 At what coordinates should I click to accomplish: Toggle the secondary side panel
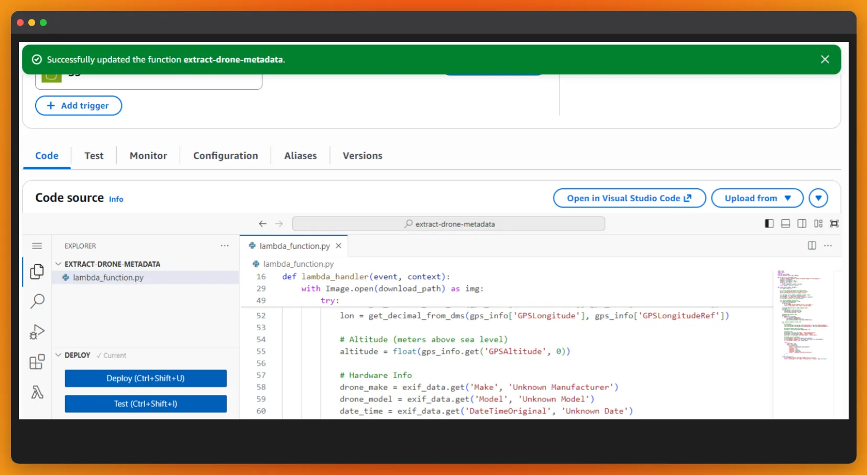click(801, 223)
